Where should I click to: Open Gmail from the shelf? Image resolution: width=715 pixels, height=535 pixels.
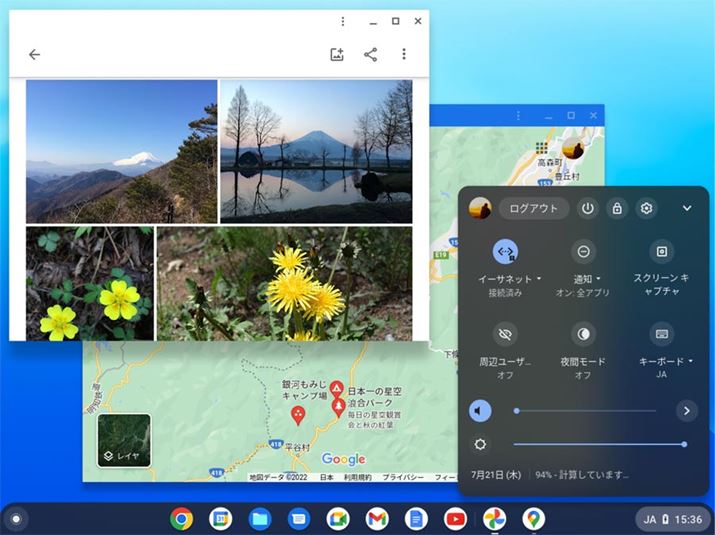377,519
